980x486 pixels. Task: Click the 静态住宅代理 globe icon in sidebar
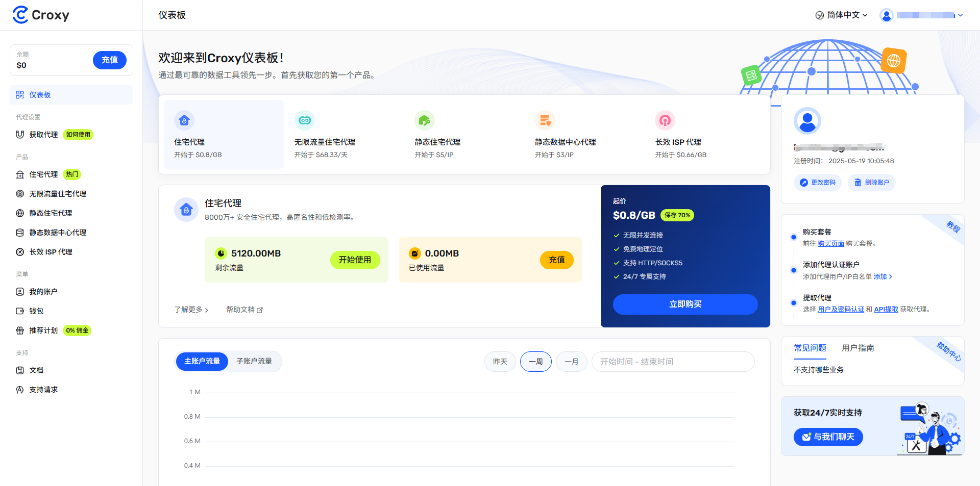tap(20, 213)
